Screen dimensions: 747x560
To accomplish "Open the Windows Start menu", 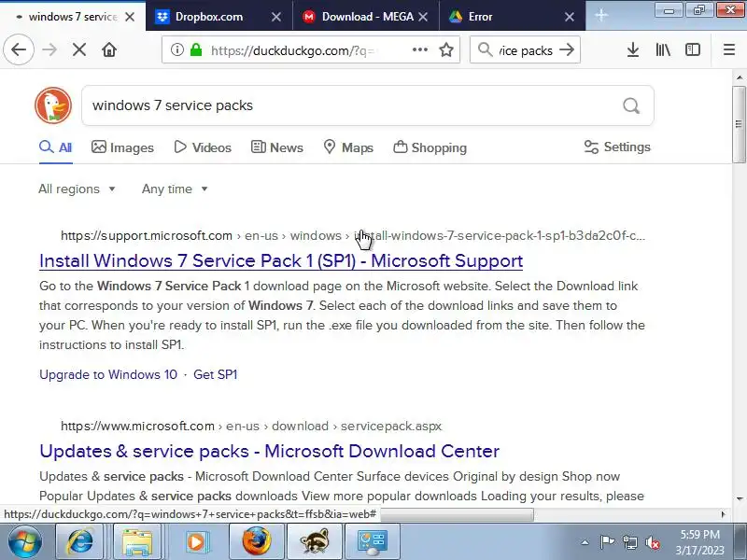I will [x=25, y=542].
